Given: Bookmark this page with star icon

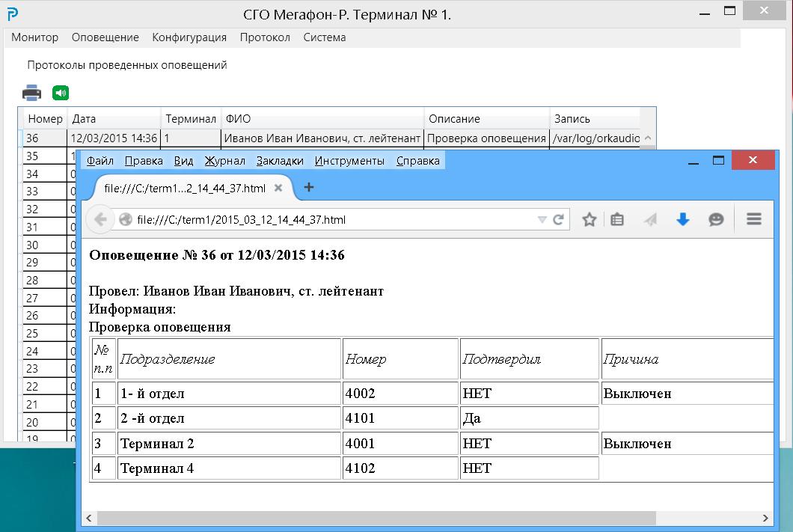Looking at the screenshot, I should tap(590, 219).
